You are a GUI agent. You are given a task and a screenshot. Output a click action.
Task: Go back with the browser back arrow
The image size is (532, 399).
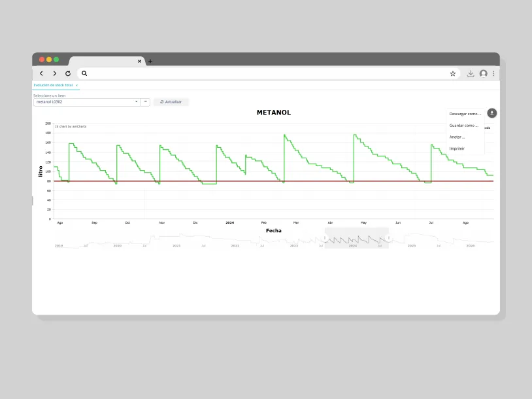click(41, 73)
